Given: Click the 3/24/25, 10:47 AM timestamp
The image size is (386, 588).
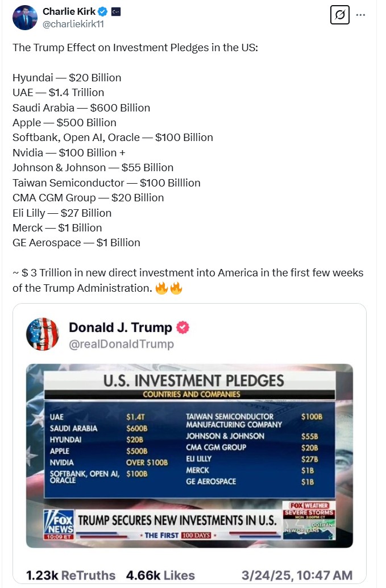Looking at the screenshot, I should pos(297,575).
